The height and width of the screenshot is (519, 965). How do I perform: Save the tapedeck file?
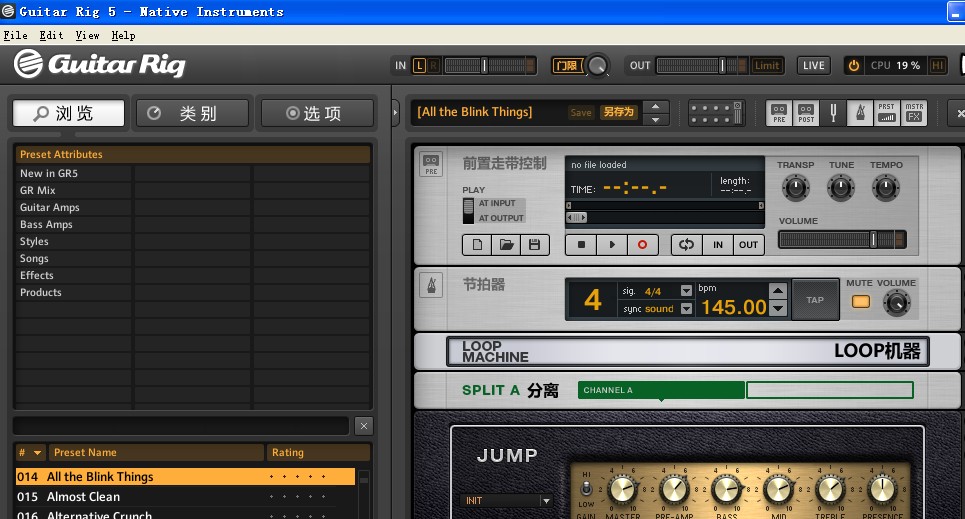coord(534,245)
